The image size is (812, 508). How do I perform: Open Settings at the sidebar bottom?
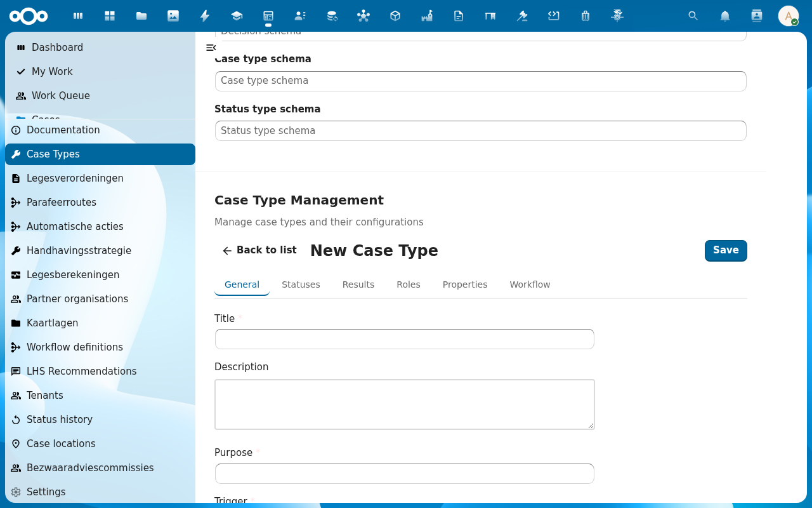[x=100, y=492]
